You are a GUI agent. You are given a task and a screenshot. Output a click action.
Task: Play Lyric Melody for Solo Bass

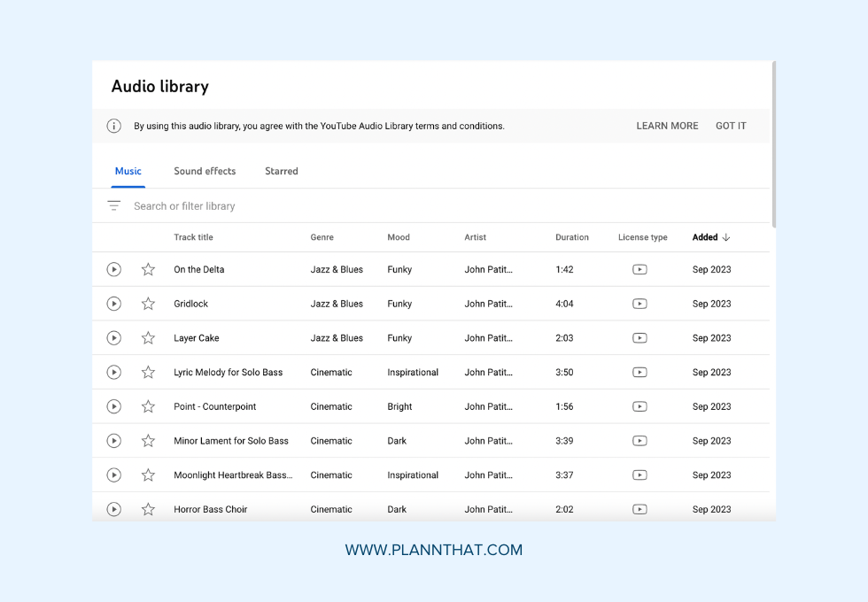(x=113, y=373)
